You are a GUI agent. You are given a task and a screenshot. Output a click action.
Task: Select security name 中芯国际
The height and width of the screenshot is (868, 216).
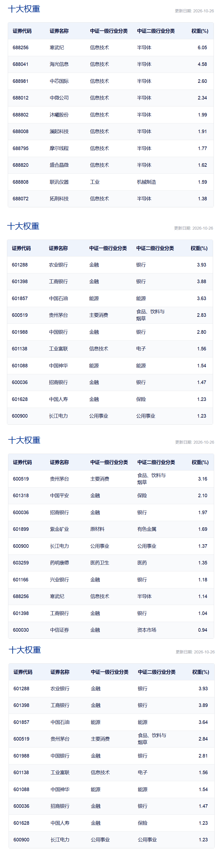click(x=59, y=81)
